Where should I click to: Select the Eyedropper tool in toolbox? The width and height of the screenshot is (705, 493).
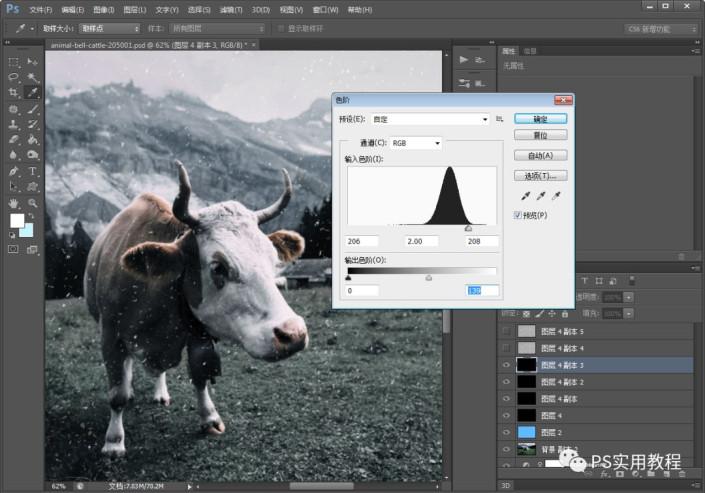tap(32, 93)
